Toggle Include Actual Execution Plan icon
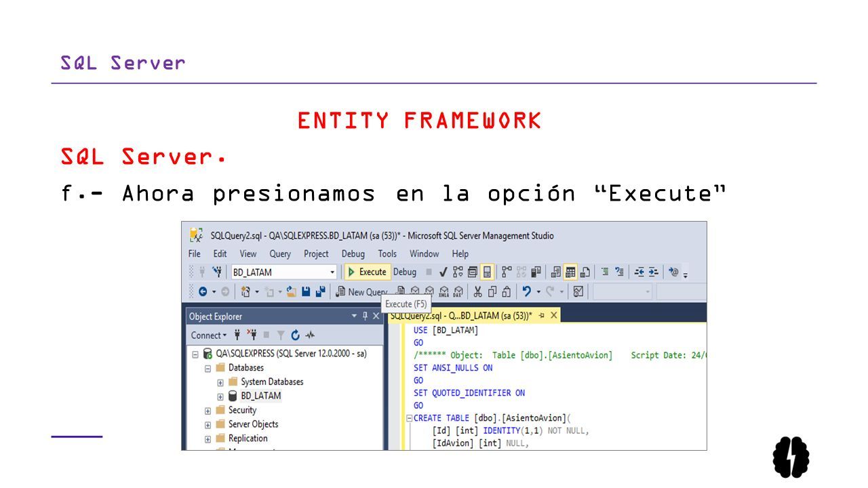 [507, 272]
